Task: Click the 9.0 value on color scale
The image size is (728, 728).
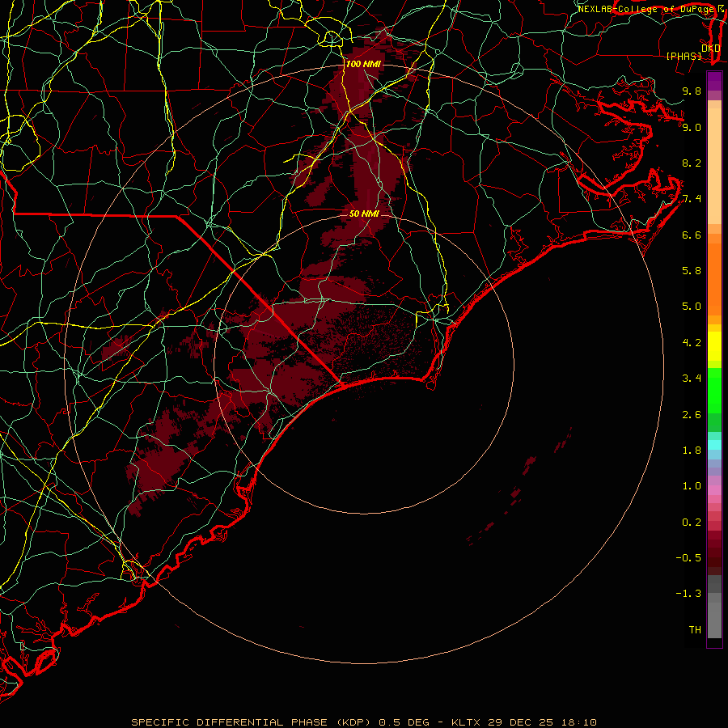Action: (x=692, y=128)
